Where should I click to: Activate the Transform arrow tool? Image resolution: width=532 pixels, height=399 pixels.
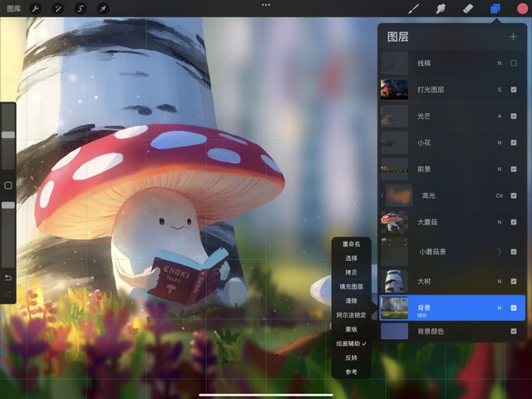click(x=103, y=8)
